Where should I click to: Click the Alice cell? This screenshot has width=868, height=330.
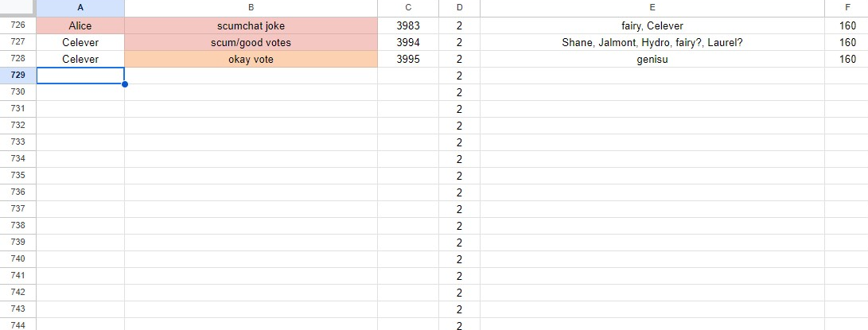pos(80,26)
